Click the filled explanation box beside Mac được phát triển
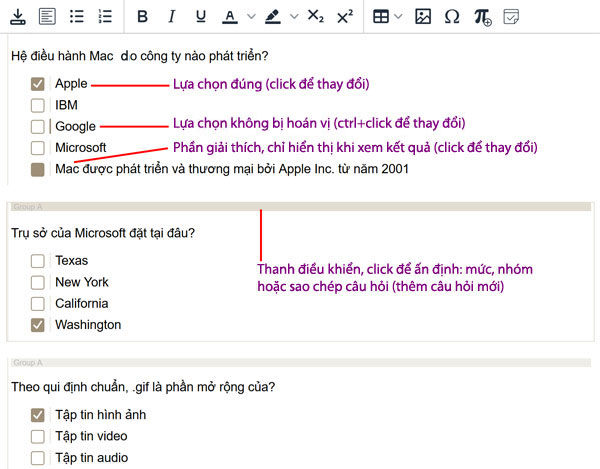 [x=38, y=169]
